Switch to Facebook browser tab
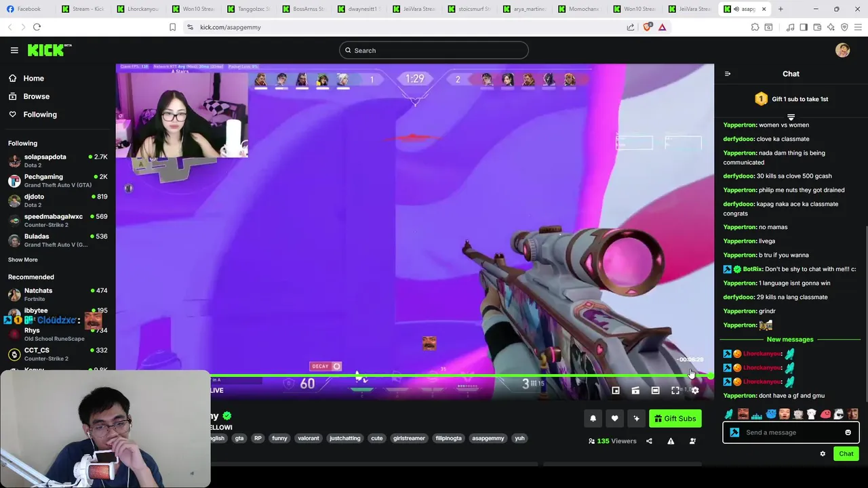868x488 pixels. point(28,9)
